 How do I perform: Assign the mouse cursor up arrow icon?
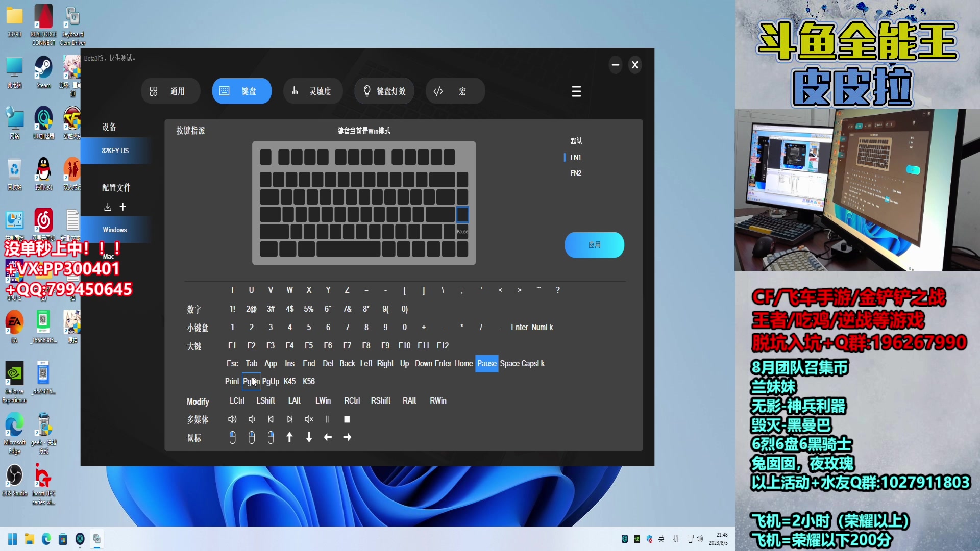coord(289,437)
